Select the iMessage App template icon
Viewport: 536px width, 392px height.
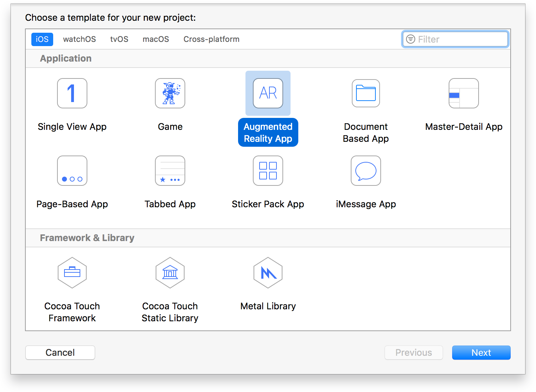point(366,171)
